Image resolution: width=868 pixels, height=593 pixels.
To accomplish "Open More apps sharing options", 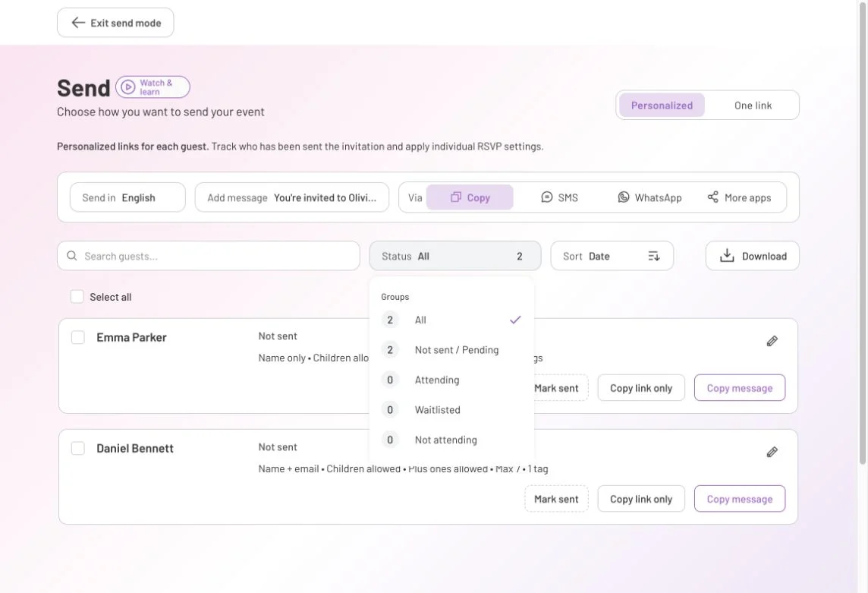I will pyautogui.click(x=739, y=197).
